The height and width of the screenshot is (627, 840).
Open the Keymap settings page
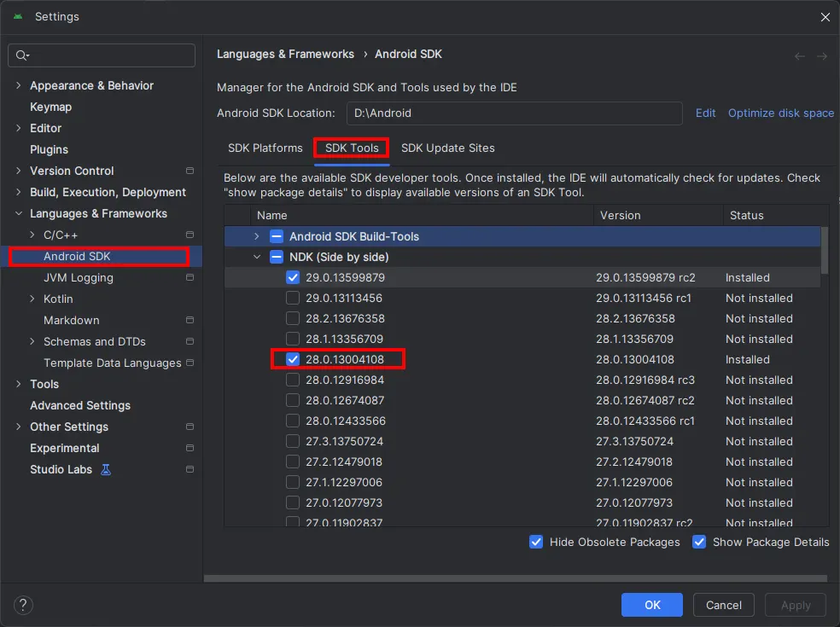[51, 107]
